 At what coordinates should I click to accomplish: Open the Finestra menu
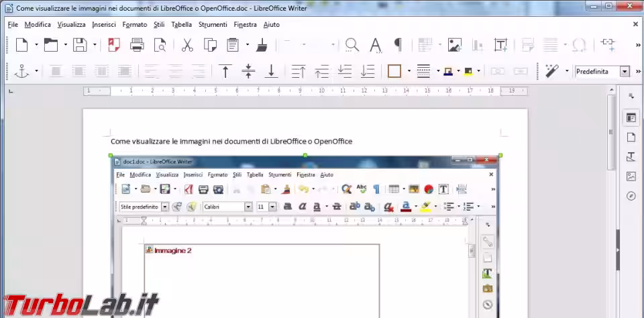pos(246,25)
